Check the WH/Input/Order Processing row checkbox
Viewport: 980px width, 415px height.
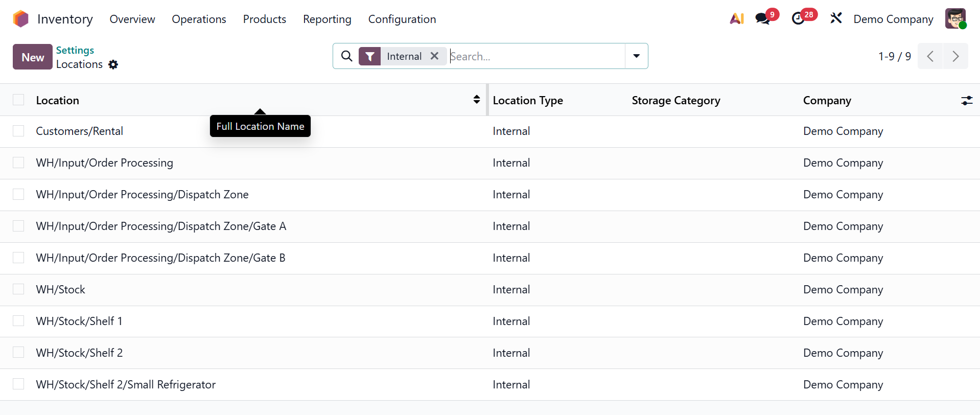18,163
